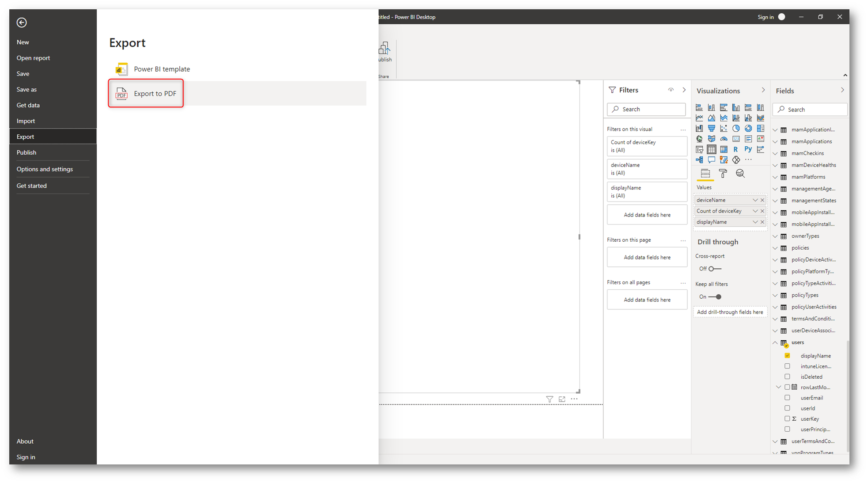868x483 pixels.
Task: Select the Python visual
Action: 748,149
